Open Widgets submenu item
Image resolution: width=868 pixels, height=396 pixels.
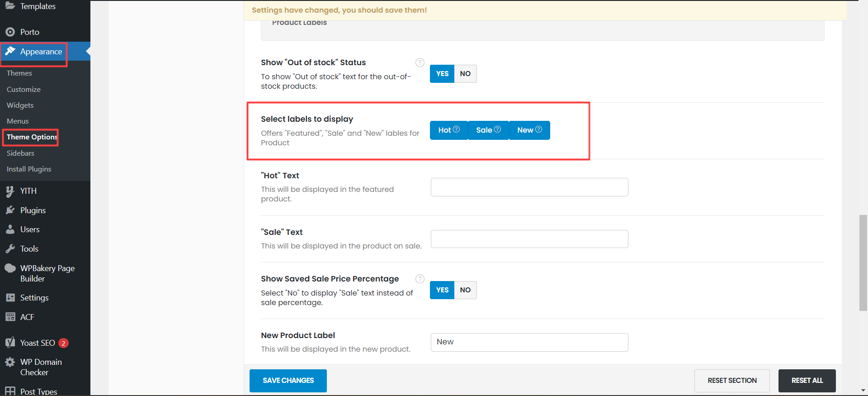click(20, 105)
